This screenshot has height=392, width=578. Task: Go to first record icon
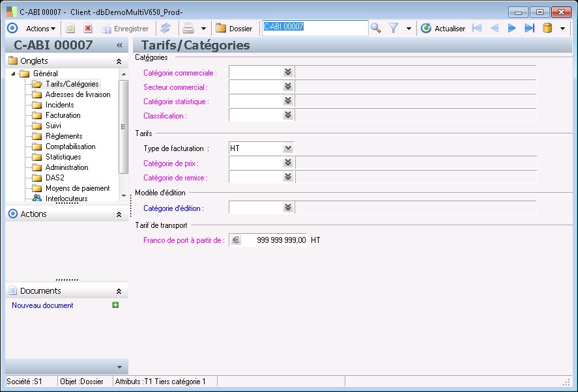tap(476, 28)
